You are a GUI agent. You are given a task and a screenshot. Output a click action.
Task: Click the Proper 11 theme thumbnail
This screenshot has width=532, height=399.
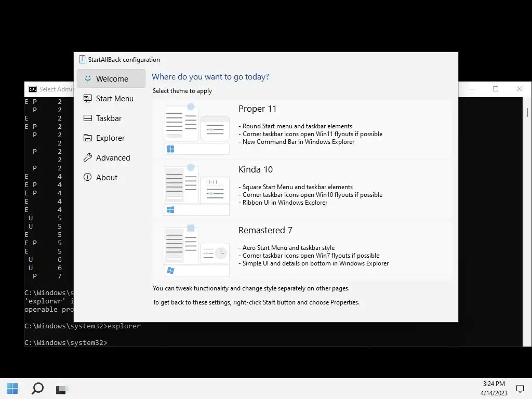[196, 129]
